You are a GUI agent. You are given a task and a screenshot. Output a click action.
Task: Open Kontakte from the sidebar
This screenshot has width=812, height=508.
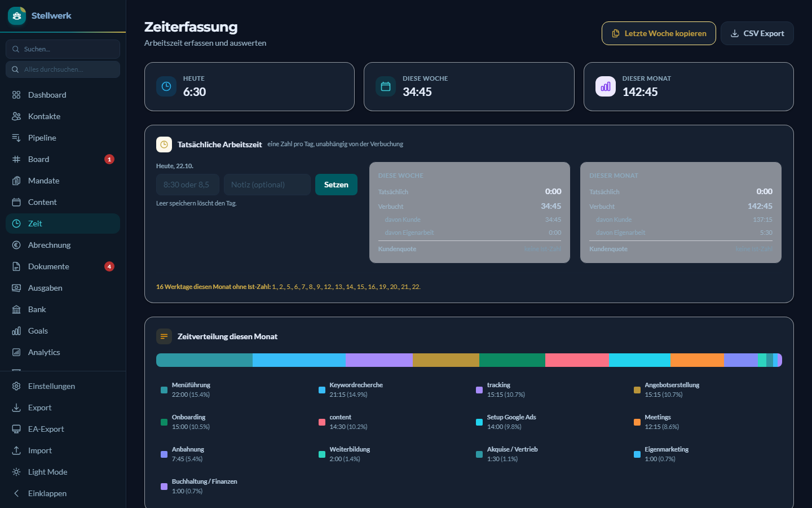point(63,116)
